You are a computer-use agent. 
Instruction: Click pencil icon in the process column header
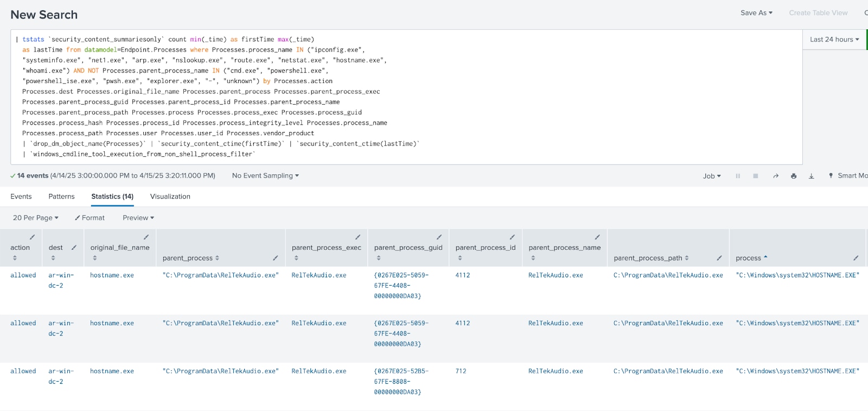click(x=856, y=258)
